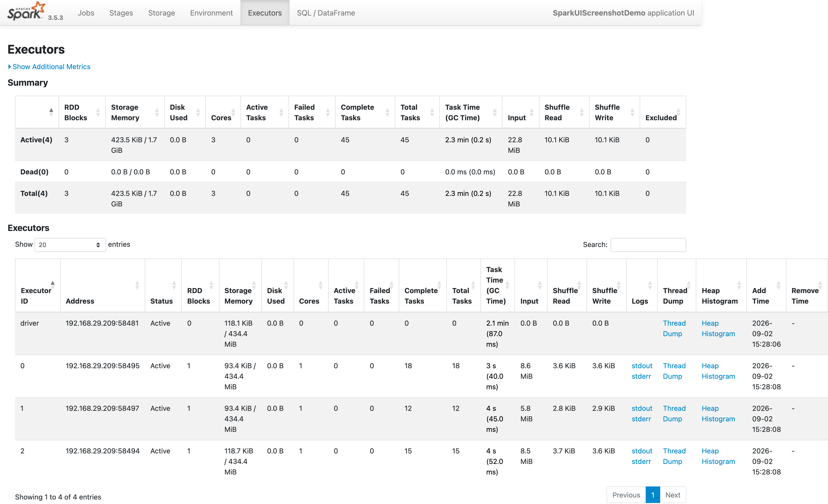
Task: Open the Environment tab
Action: pos(211,13)
